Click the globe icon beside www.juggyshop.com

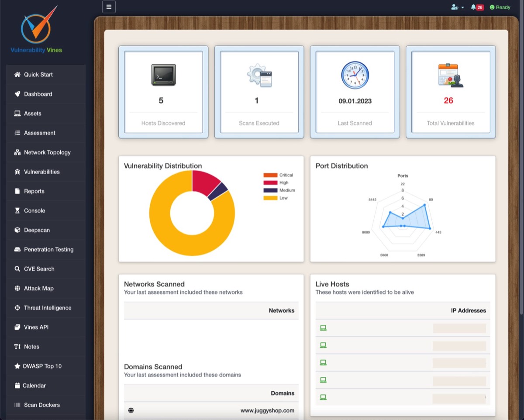pos(131,410)
